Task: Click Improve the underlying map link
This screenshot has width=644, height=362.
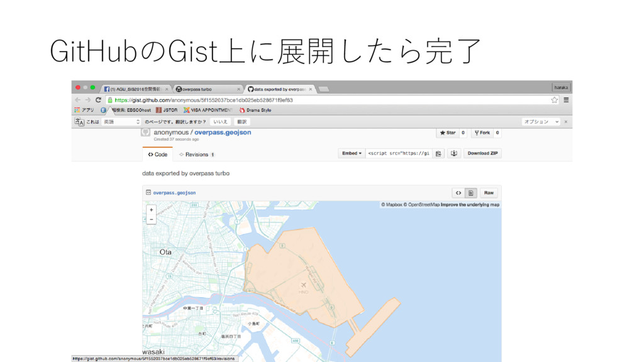Action: click(x=470, y=204)
